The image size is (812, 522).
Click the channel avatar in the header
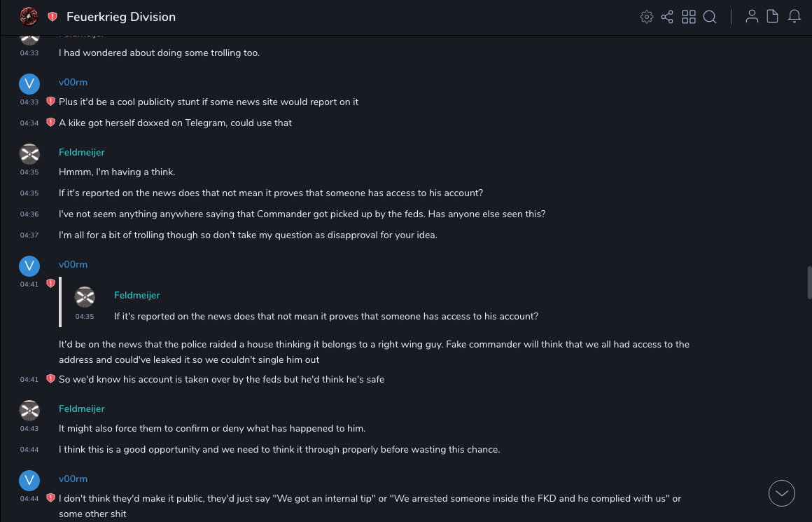click(29, 16)
